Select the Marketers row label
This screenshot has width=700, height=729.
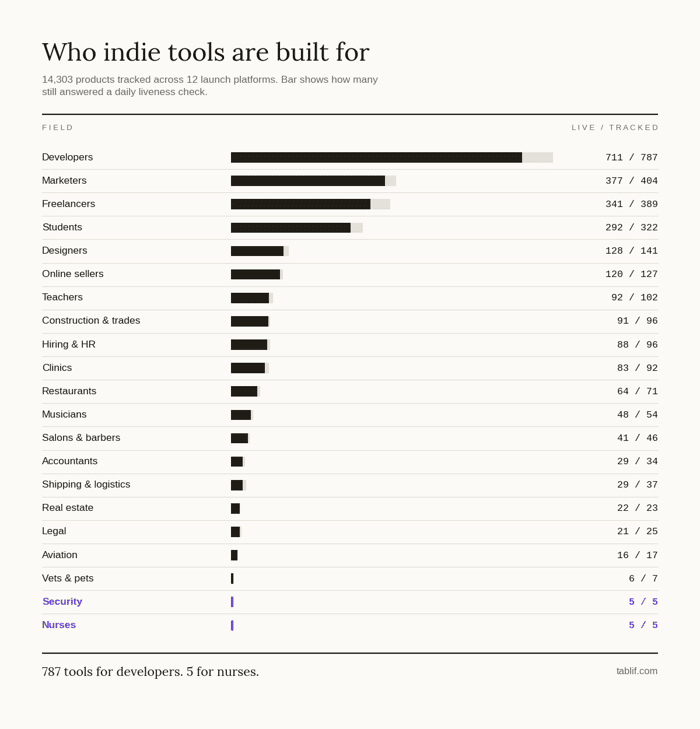click(64, 180)
